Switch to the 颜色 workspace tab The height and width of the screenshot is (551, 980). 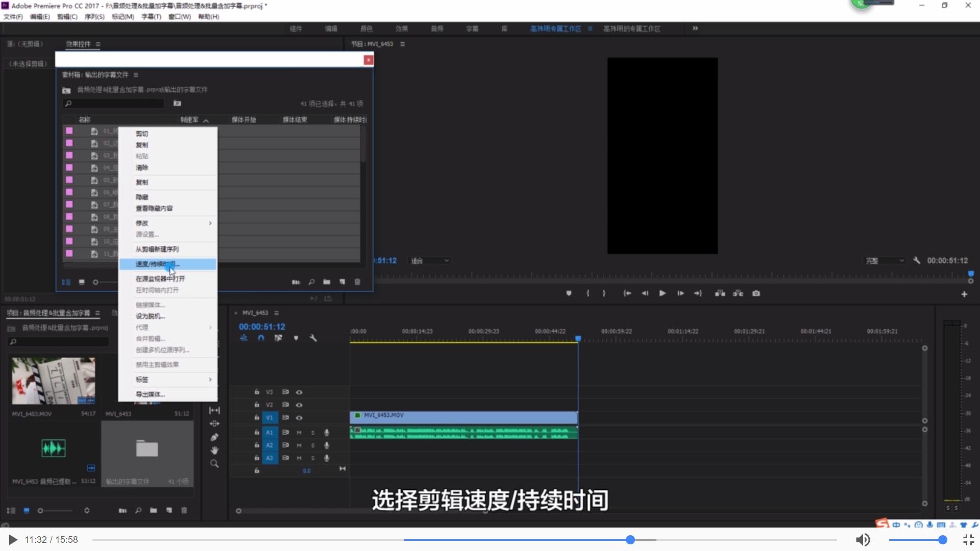(365, 29)
